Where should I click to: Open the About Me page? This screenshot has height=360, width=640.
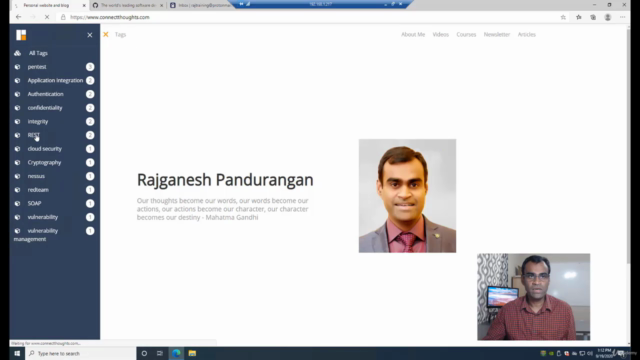[413, 34]
